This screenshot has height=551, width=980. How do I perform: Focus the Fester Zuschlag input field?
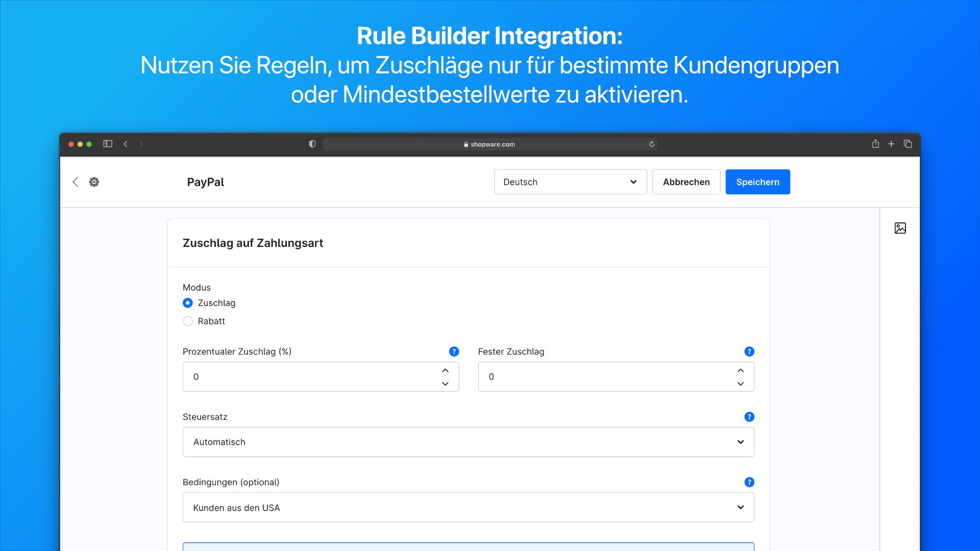click(x=616, y=377)
